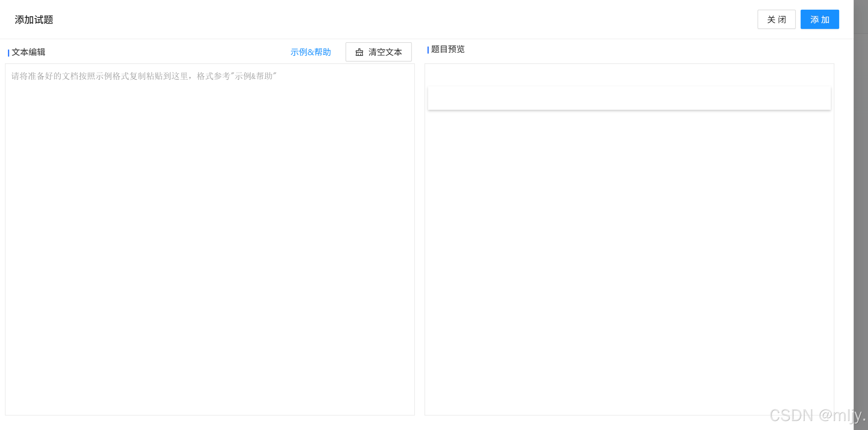The height and width of the screenshot is (430, 868).
Task: Click blue marker bar beside 文本编辑
Action: [x=8, y=53]
